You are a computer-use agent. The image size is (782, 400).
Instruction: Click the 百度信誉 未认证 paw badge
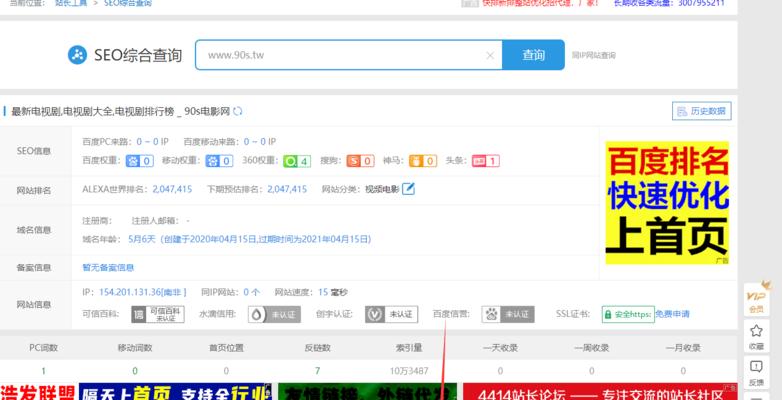pos(508,314)
